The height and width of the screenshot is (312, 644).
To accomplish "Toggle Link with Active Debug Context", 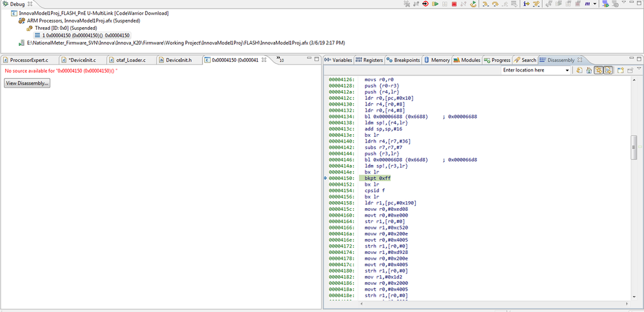I will (598, 70).
